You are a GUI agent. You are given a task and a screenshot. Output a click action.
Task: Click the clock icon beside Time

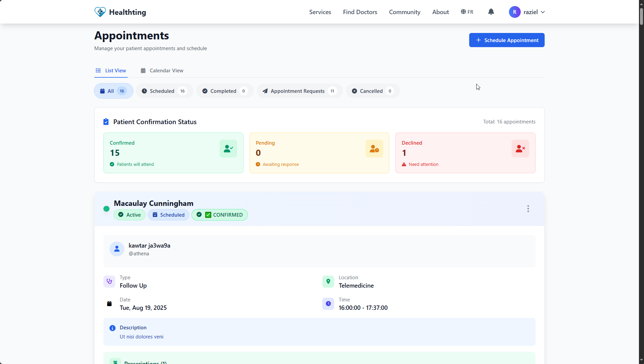(x=328, y=304)
